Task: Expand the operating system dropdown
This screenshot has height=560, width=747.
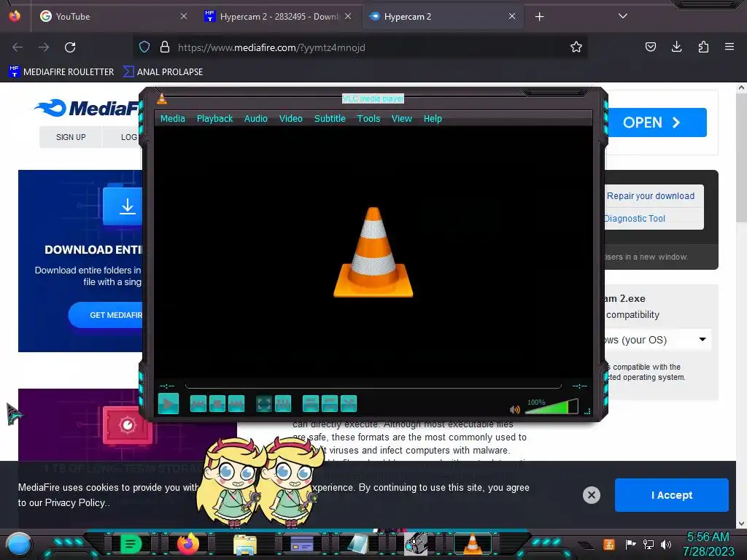Action: [x=657, y=340]
